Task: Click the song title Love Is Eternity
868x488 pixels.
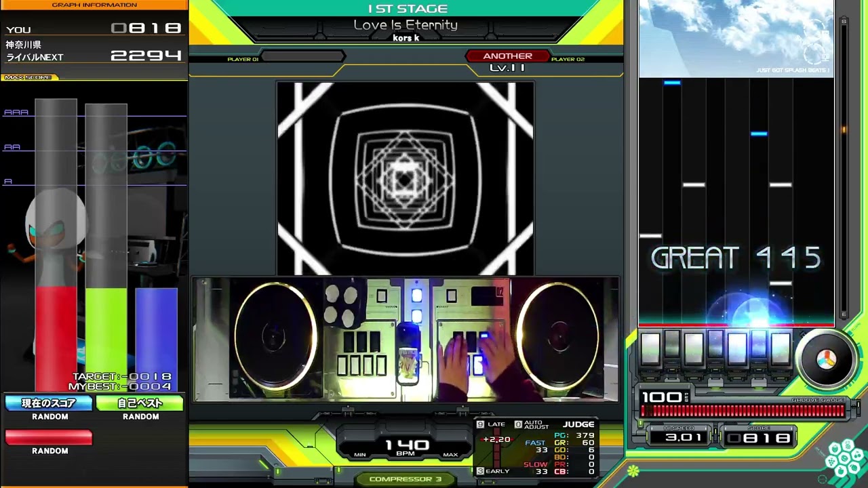Action: coord(406,25)
